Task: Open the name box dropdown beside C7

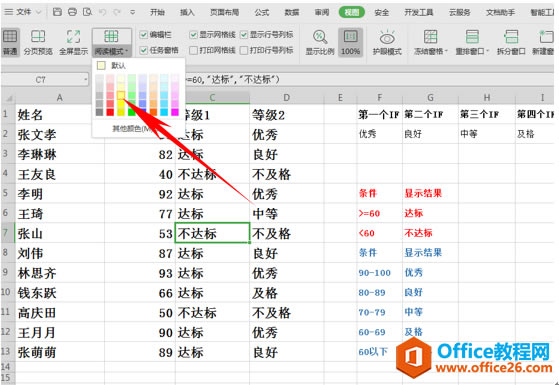Action: pos(86,79)
